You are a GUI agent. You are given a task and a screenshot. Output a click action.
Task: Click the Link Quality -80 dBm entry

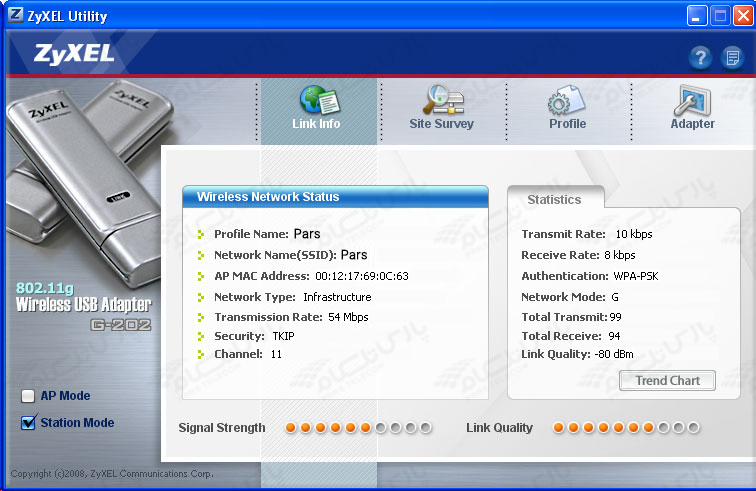[578, 355]
